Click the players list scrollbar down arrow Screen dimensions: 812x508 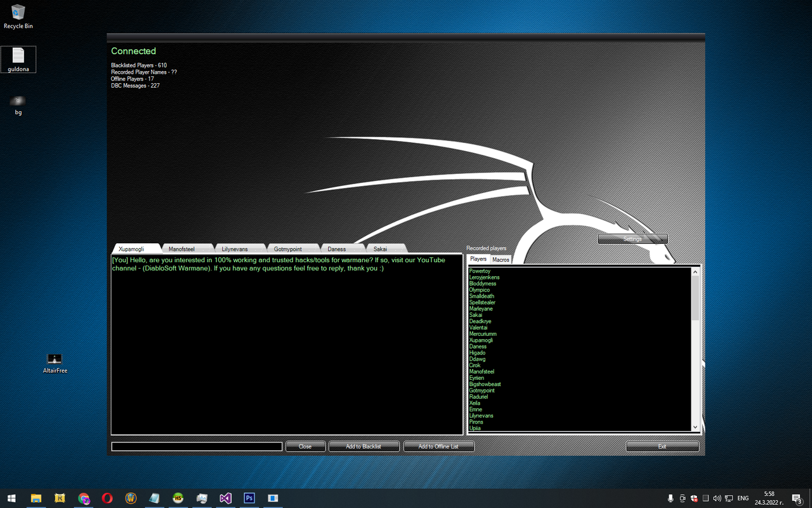[x=695, y=427]
